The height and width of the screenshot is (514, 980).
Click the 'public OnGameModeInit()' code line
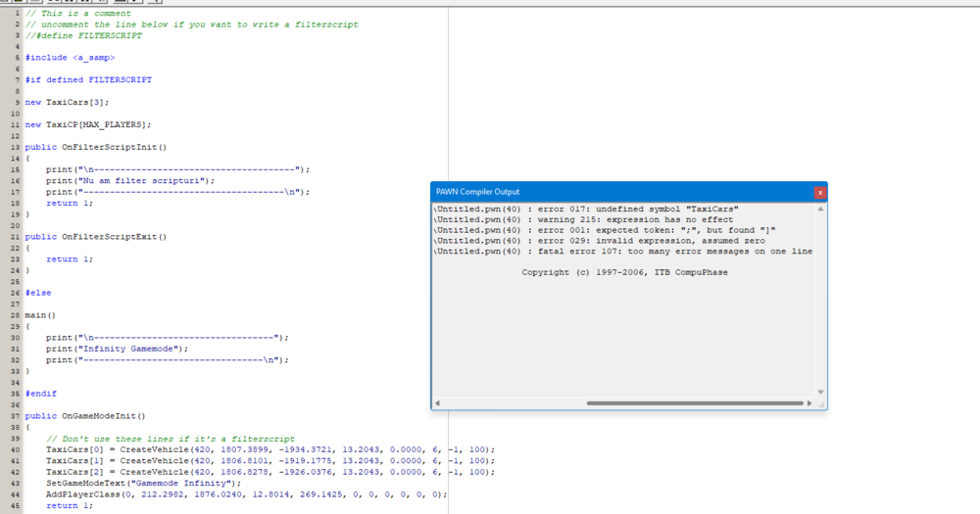(85, 416)
